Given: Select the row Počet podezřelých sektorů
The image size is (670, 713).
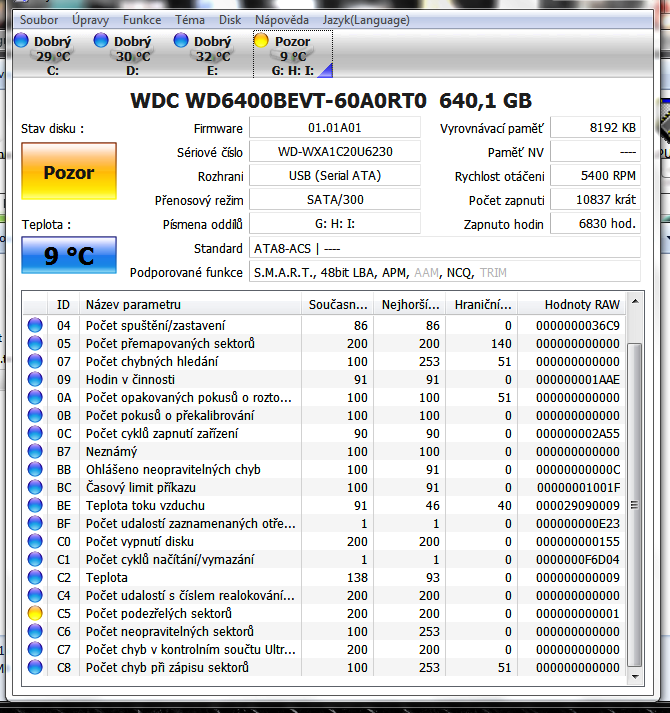Looking at the screenshot, I should point(325,613).
